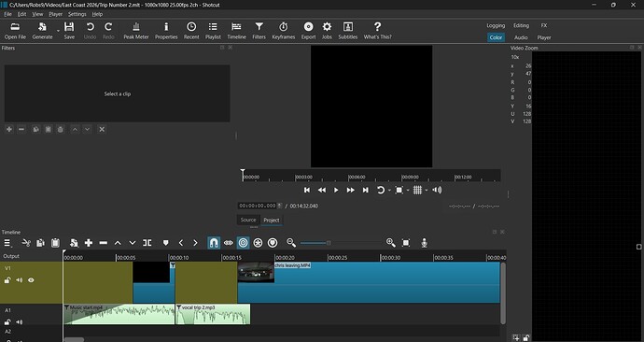This screenshot has height=342, width=644.
Task: Switch to the FX layout
Action: click(544, 25)
